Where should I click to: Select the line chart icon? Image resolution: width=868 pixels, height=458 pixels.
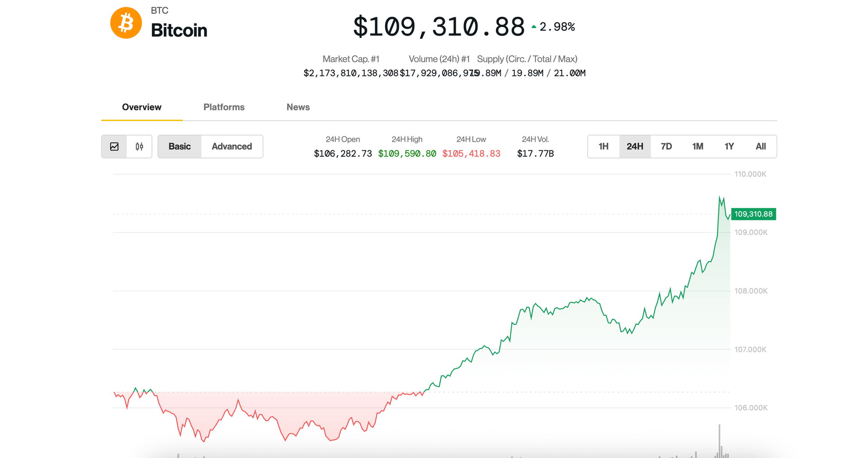(114, 146)
